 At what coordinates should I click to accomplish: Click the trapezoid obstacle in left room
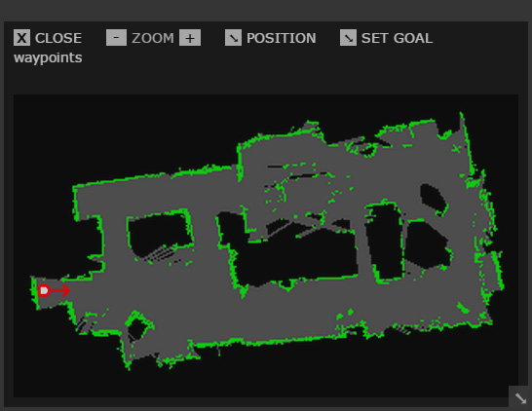tap(159, 234)
